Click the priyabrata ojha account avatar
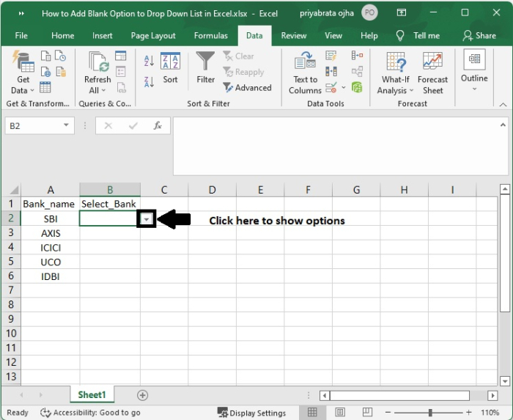Screen dimensions: 513x420 (x=369, y=12)
